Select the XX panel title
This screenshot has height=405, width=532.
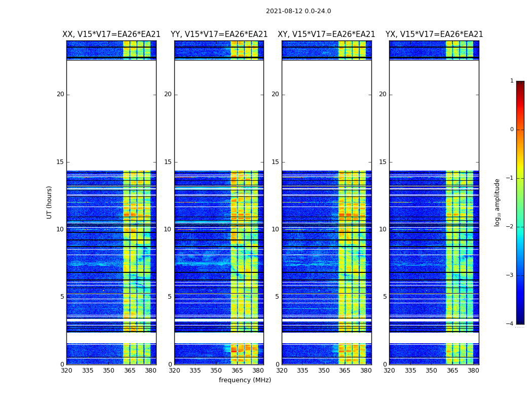[111, 34]
